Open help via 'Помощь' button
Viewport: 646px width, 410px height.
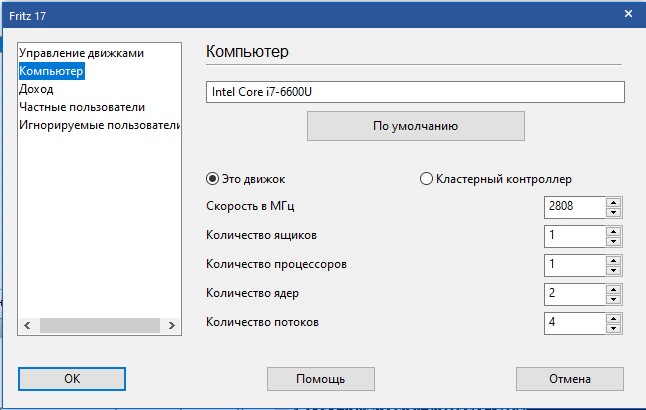click(x=321, y=379)
